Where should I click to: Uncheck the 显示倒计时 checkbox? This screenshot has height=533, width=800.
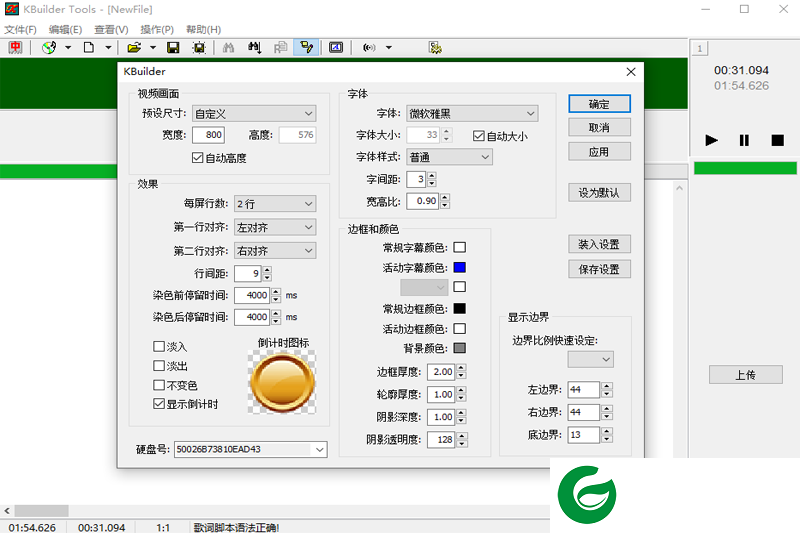(159, 403)
